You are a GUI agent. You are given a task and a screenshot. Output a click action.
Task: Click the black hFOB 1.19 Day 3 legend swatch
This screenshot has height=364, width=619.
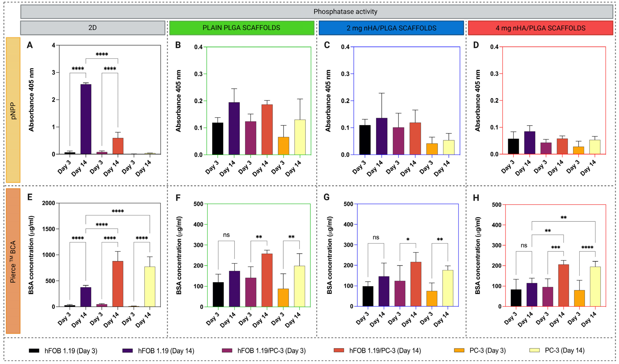coord(34,351)
